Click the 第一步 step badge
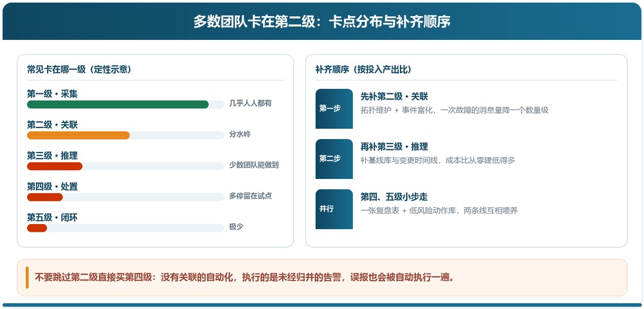 pos(334,109)
